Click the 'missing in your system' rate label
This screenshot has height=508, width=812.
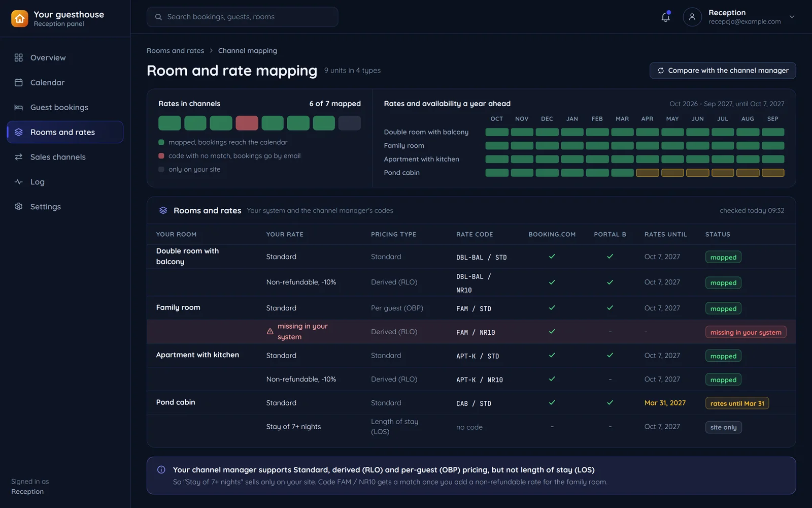[x=302, y=331]
